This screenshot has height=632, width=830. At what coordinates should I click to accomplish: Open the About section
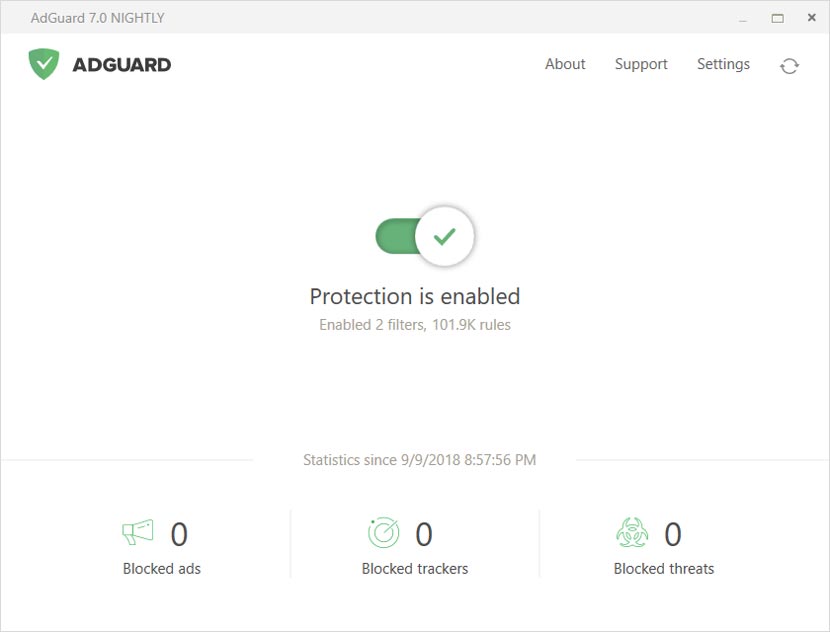pos(565,64)
